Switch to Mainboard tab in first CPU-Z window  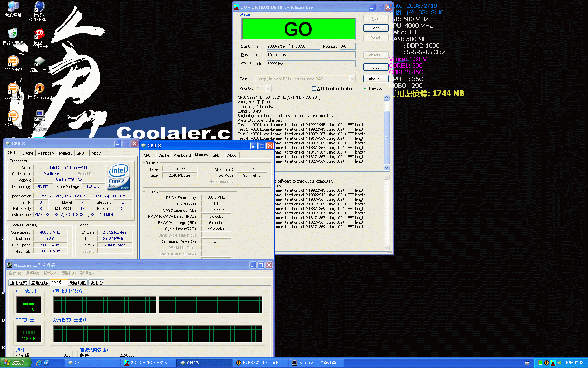[x=46, y=153]
